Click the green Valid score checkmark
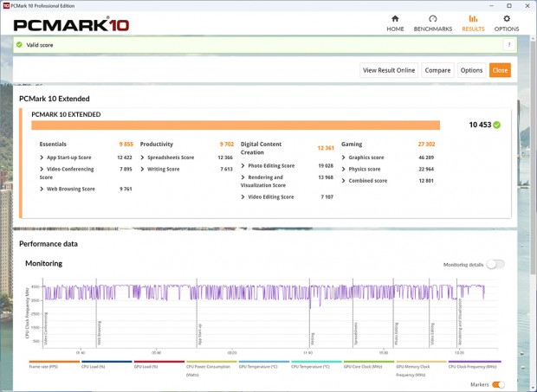This screenshot has width=537, height=392. [19, 44]
